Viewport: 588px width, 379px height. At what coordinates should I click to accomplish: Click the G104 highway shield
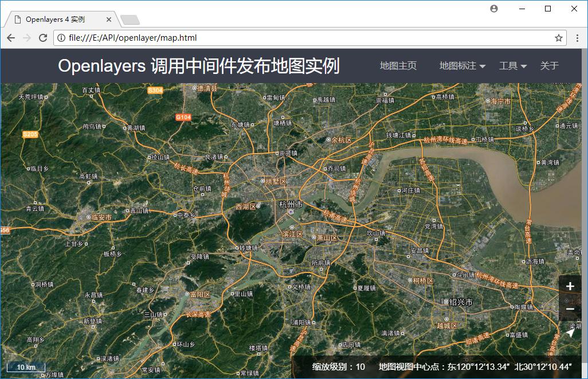[183, 118]
